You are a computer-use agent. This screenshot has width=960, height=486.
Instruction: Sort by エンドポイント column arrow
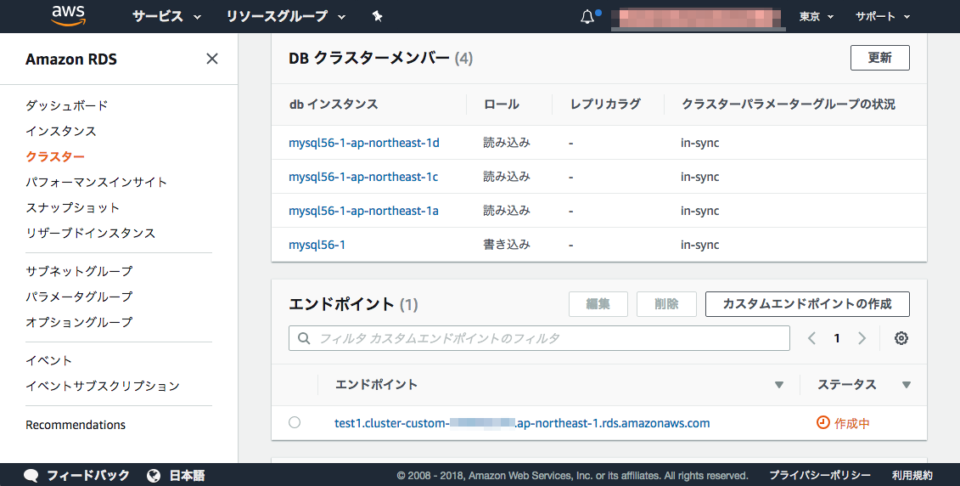tap(779, 385)
